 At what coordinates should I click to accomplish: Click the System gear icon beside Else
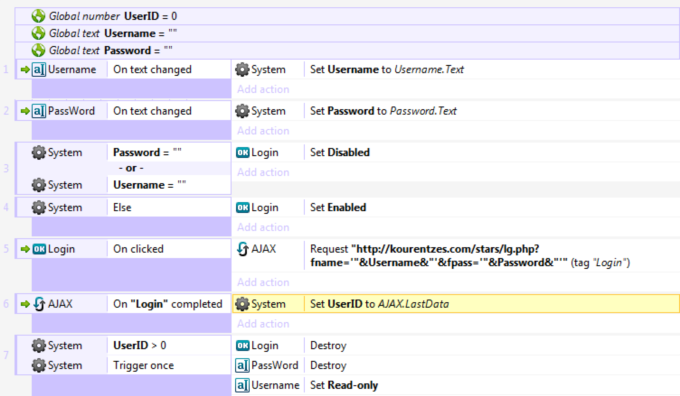39,207
